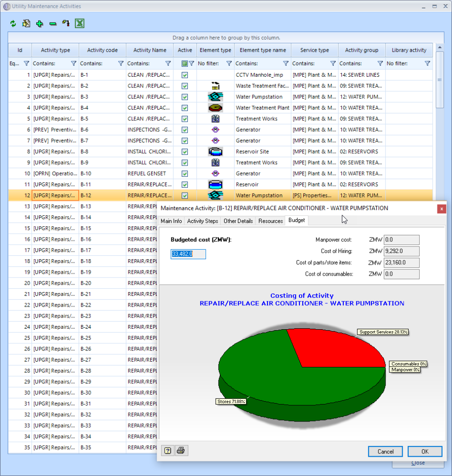Cancel the Maintenance Activity dialog
This screenshot has height=476, width=452.
(x=385, y=451)
